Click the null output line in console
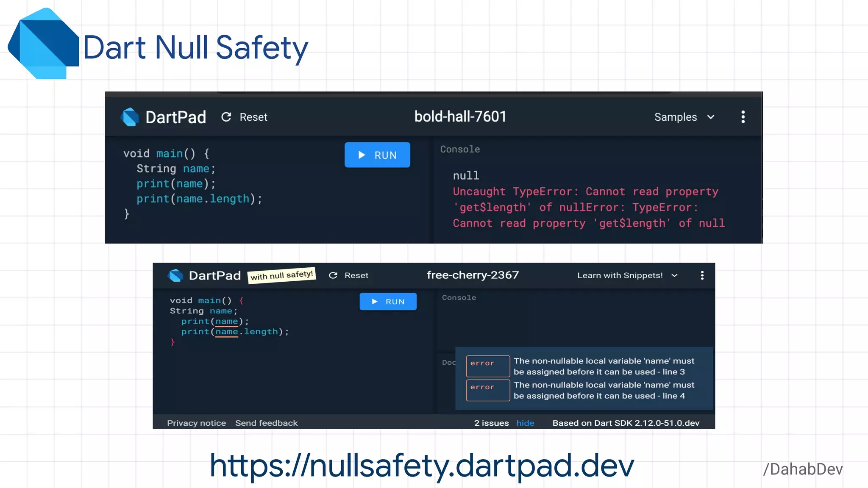Image resolution: width=868 pixels, height=488 pixels. click(466, 175)
